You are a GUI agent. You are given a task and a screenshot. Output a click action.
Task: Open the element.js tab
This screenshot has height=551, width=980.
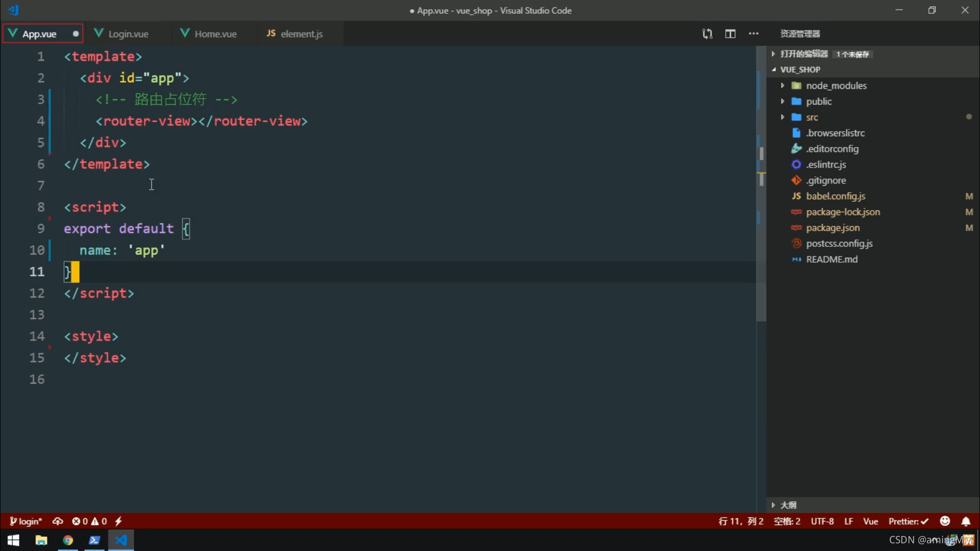301,34
